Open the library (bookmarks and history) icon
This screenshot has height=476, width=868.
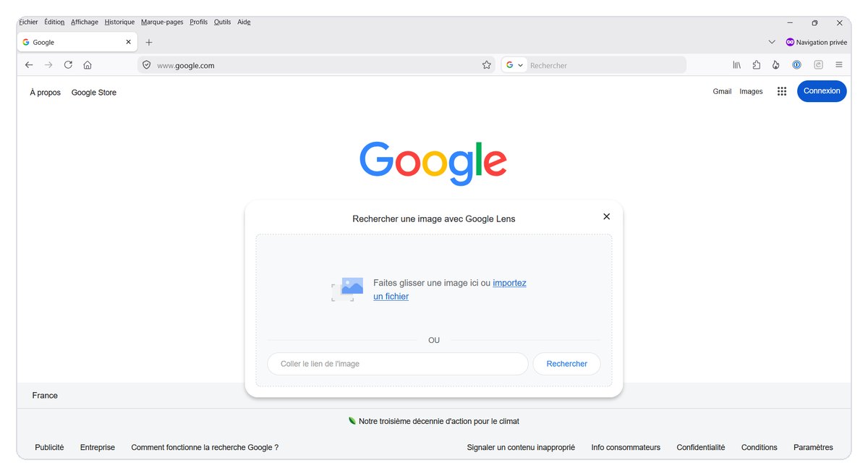click(737, 65)
